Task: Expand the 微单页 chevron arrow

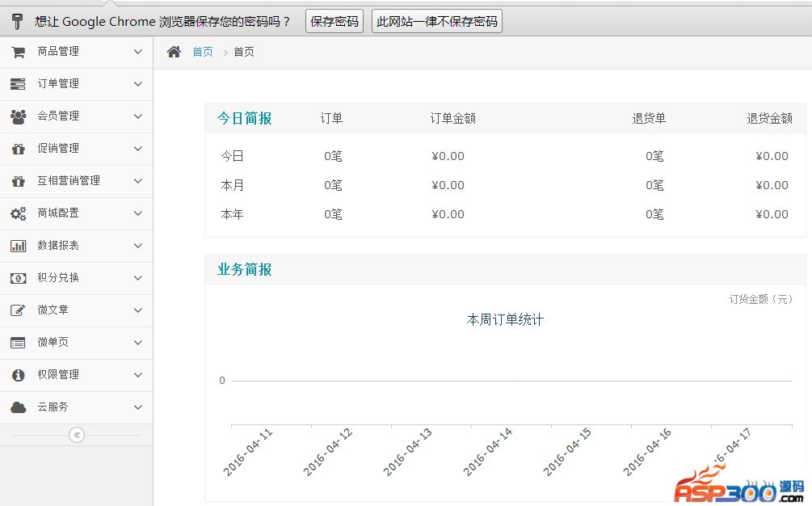Action: click(138, 343)
